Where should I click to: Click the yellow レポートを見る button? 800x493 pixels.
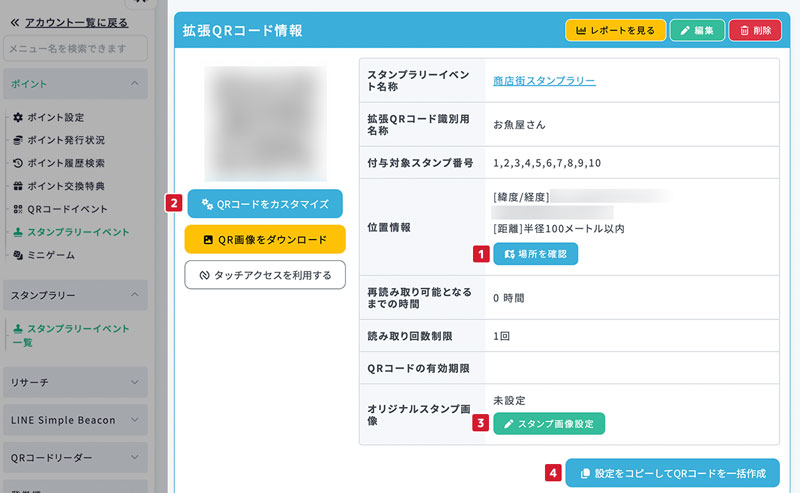pos(615,30)
